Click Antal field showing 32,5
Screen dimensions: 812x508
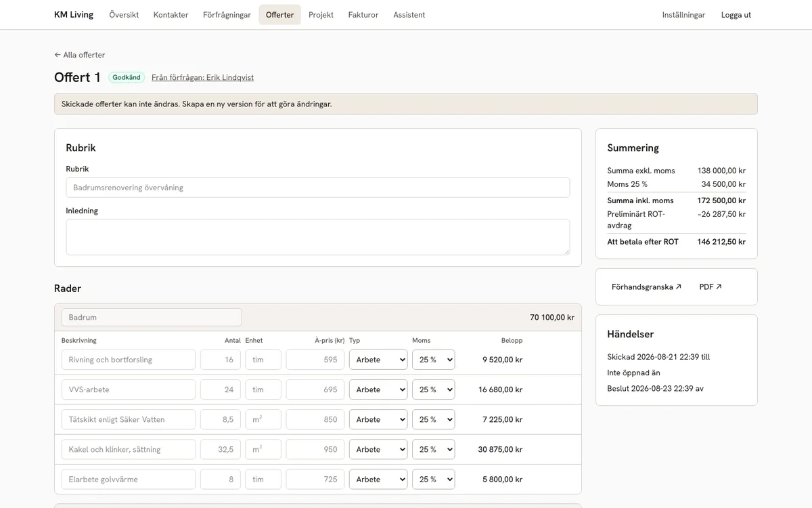click(221, 449)
